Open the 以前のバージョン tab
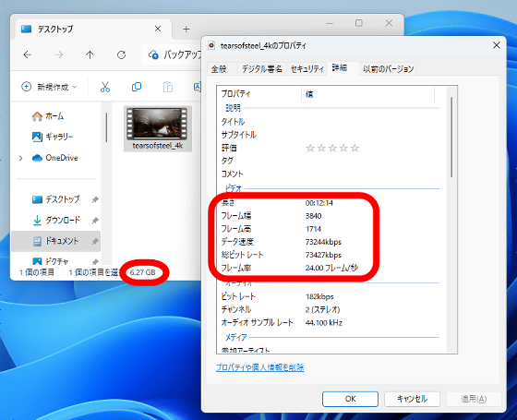This screenshot has width=517, height=420. pos(388,69)
